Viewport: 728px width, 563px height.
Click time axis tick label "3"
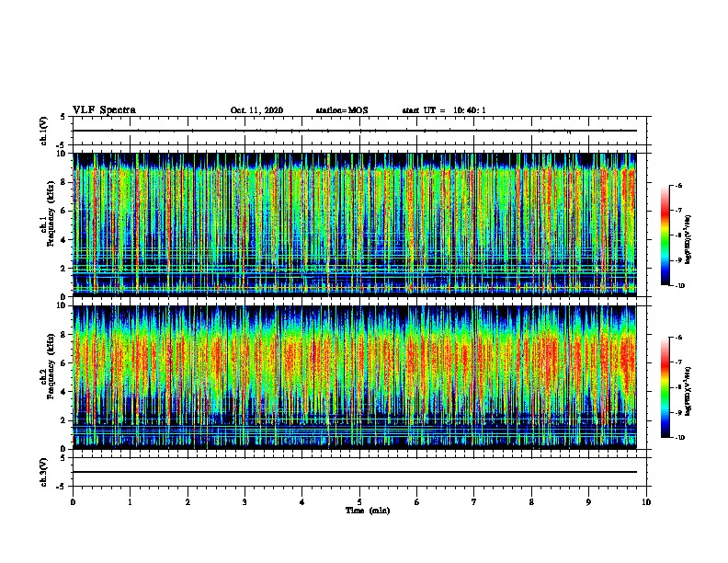(245, 502)
